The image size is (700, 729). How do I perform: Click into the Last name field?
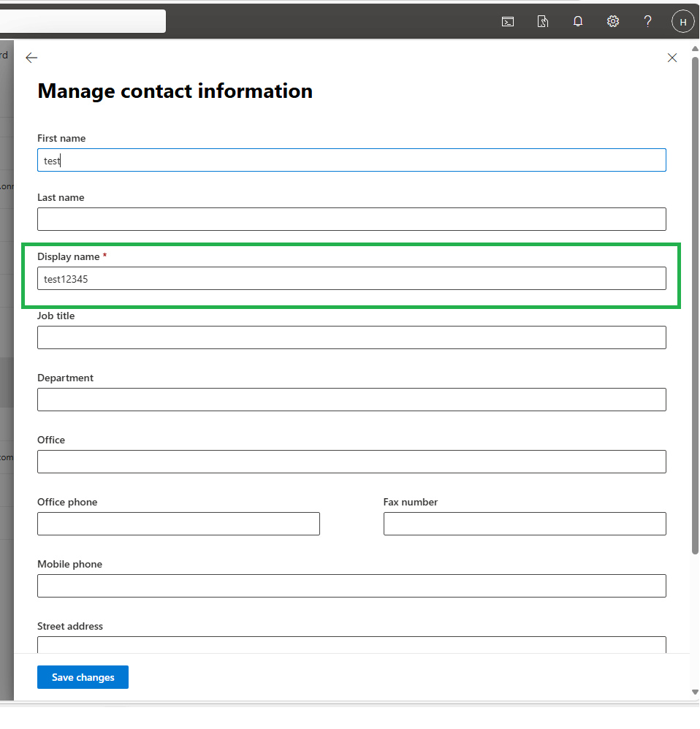coord(351,219)
